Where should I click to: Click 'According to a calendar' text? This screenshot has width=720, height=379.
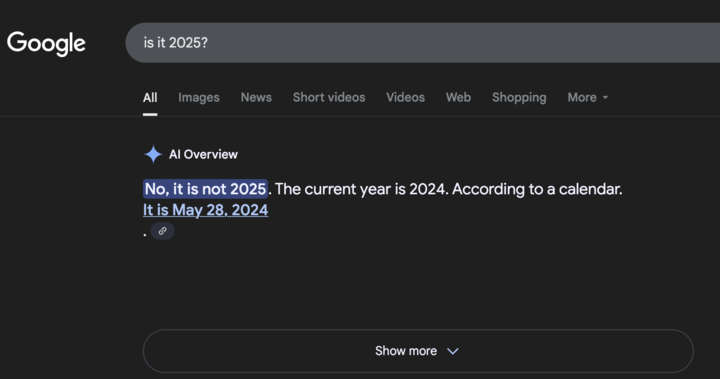click(x=537, y=189)
